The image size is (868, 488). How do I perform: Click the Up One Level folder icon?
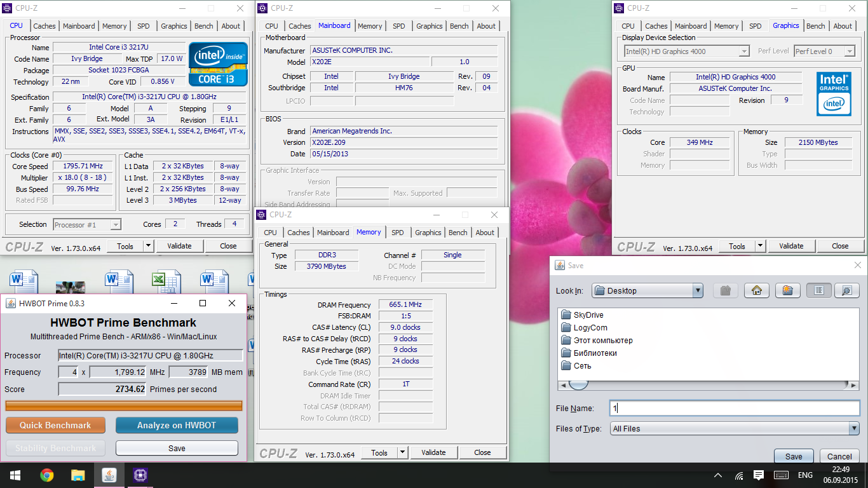[x=725, y=290]
